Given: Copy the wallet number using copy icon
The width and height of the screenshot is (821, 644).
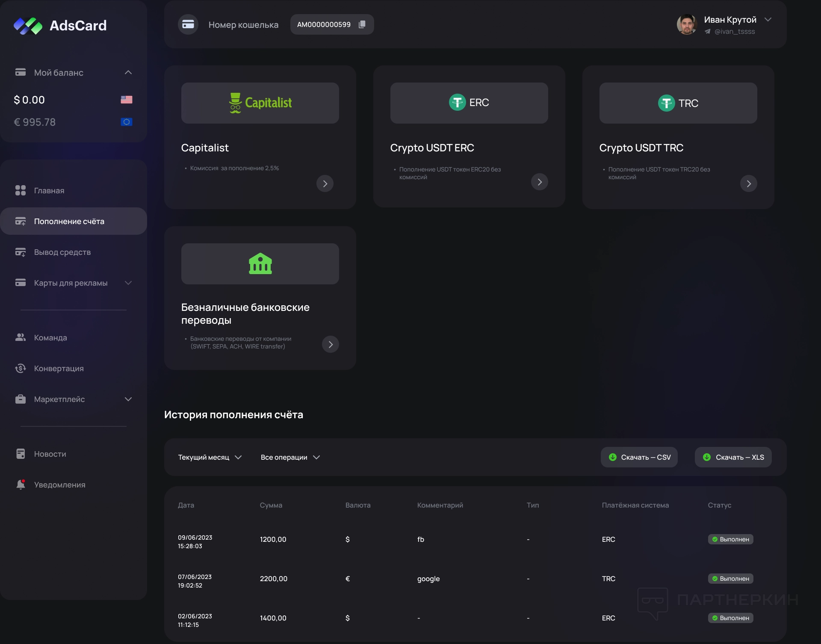Looking at the screenshot, I should pos(362,24).
